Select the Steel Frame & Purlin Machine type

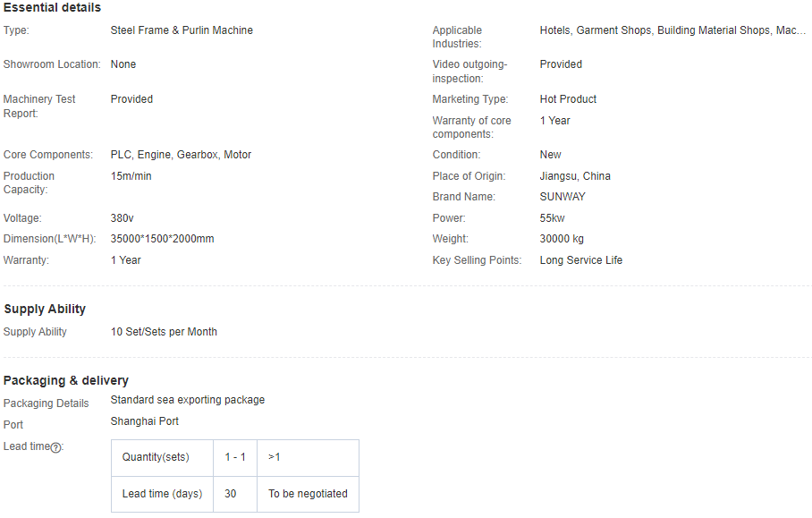pos(182,30)
